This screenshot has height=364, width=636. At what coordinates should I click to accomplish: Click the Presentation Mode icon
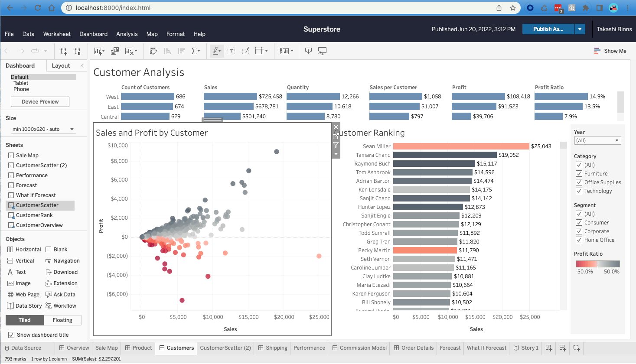coord(322,51)
